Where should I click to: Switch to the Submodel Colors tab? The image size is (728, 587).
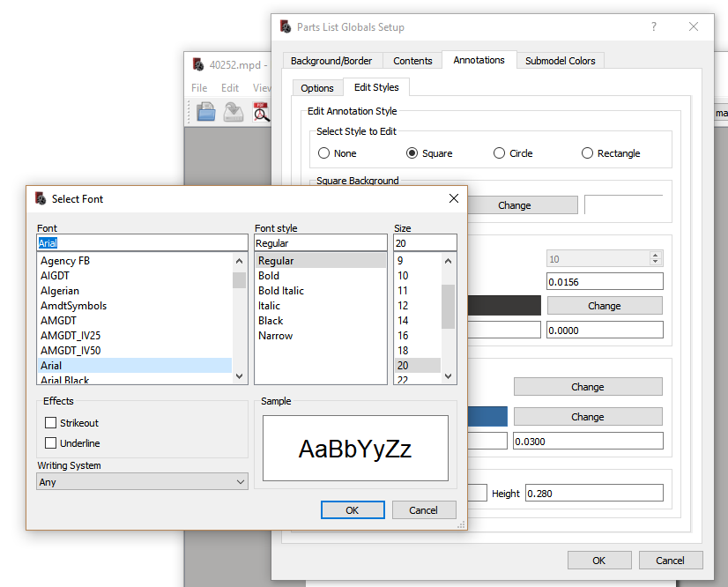click(560, 60)
